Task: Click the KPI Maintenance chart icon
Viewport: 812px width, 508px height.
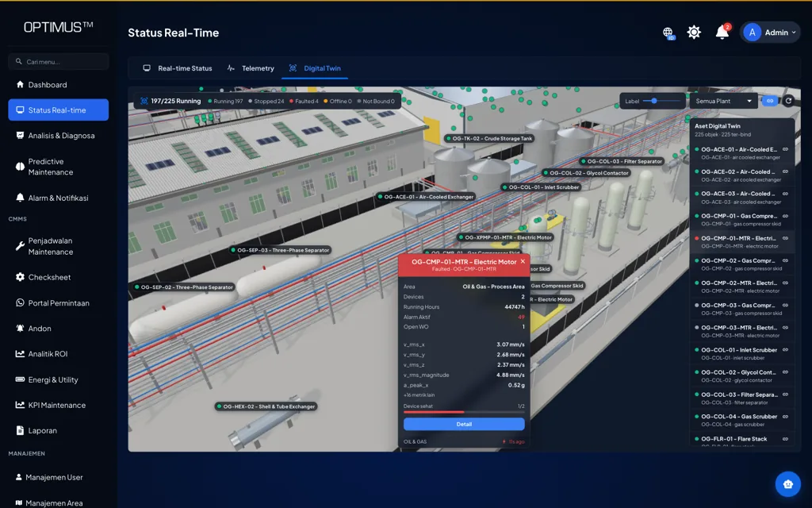Action: point(20,405)
